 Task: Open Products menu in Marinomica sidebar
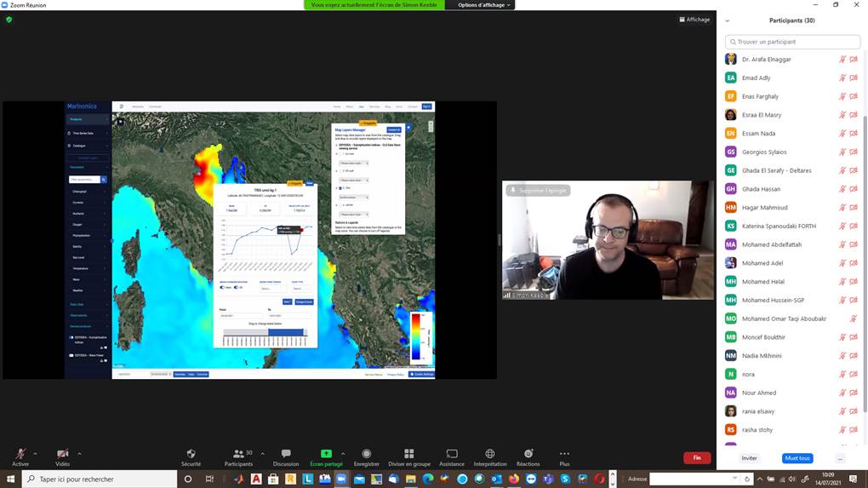pyautogui.click(x=88, y=119)
